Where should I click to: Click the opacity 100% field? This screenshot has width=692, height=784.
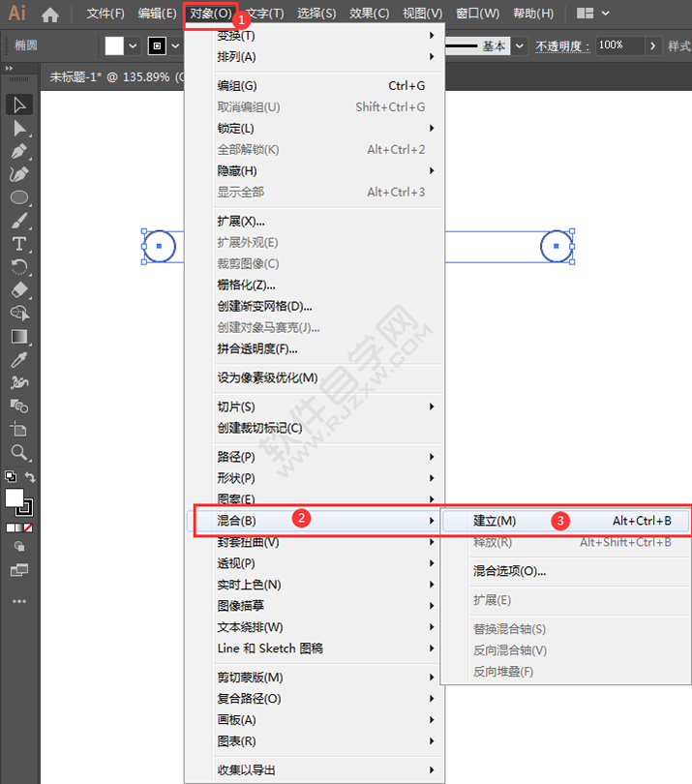618,45
